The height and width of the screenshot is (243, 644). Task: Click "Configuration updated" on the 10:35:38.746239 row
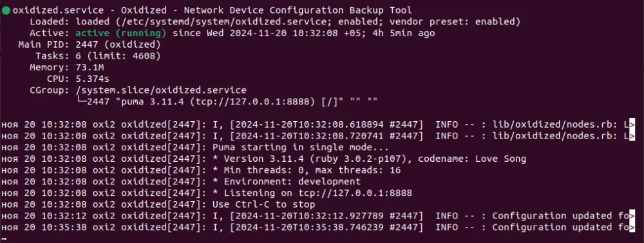(552, 228)
